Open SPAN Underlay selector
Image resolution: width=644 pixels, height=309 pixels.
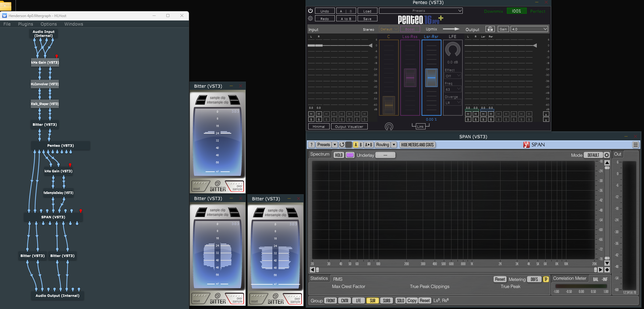point(385,155)
